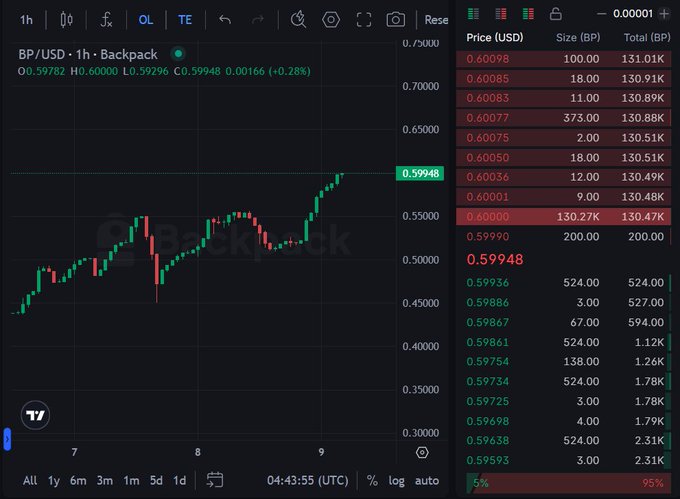The image size is (680, 499).
Task: Select the All time range
Action: pyautogui.click(x=30, y=480)
